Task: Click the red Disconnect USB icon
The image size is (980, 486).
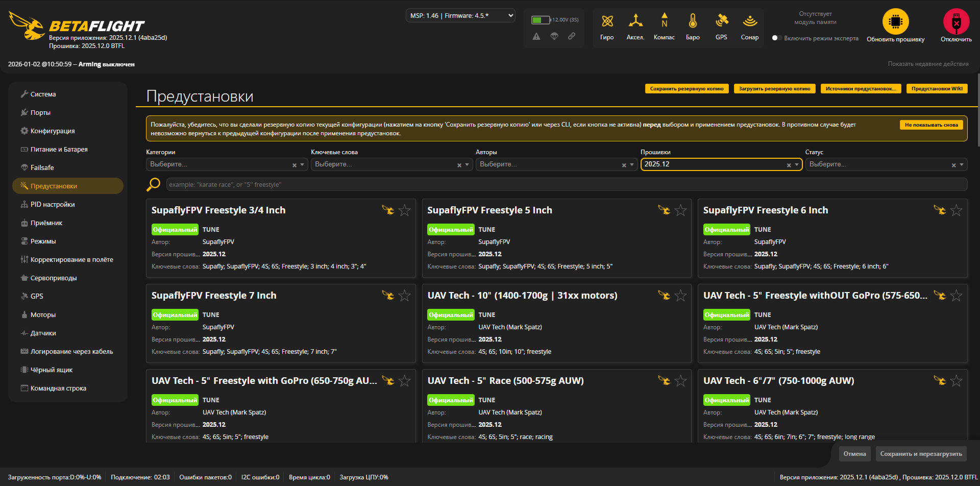Action: click(x=956, y=22)
